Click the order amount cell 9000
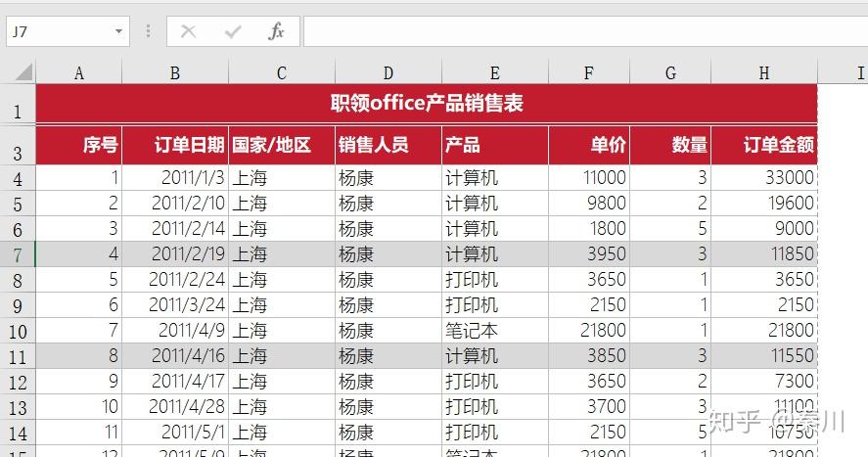The image size is (868, 457). [764, 229]
